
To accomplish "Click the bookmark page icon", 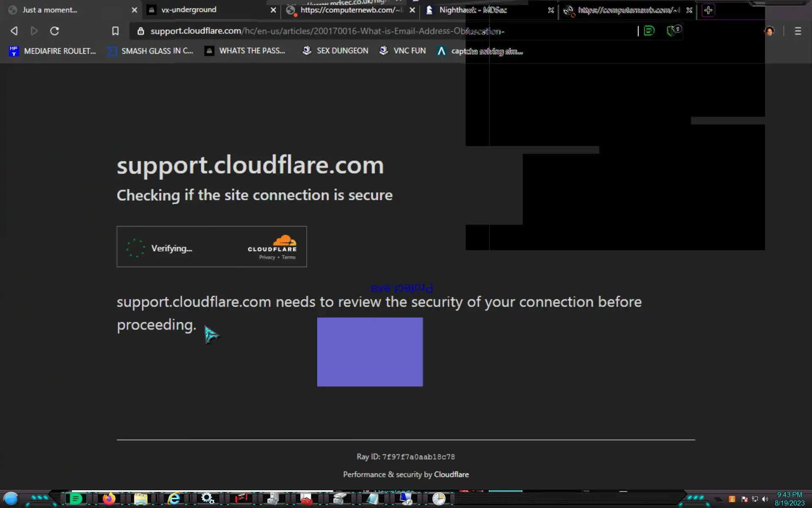I will click(115, 31).
